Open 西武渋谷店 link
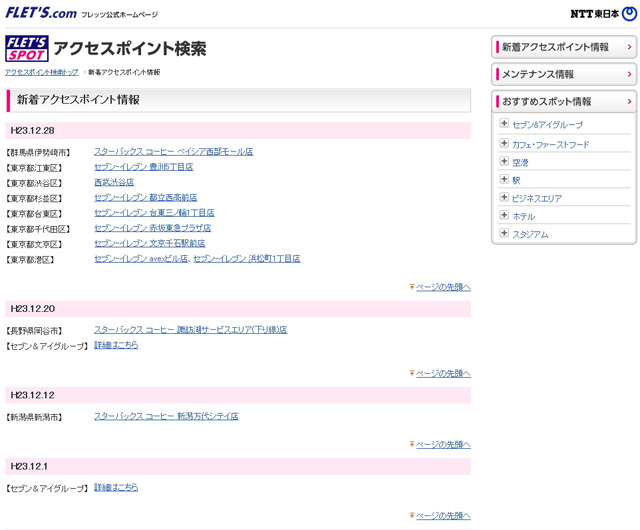The height and width of the screenshot is (530, 640). [x=114, y=182]
